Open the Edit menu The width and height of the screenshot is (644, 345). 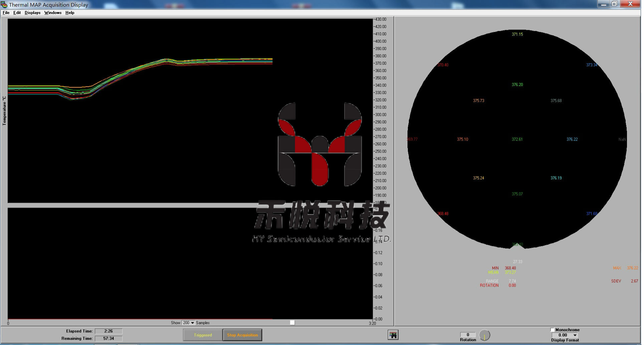click(17, 13)
